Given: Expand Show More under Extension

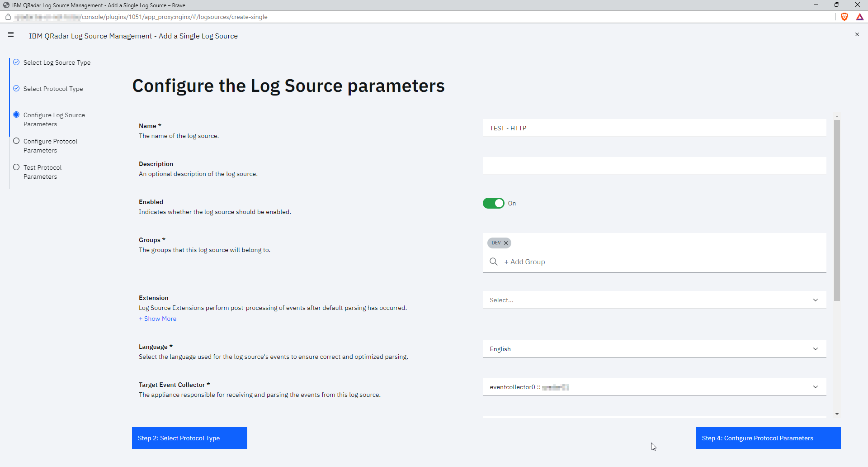Looking at the screenshot, I should [158, 319].
